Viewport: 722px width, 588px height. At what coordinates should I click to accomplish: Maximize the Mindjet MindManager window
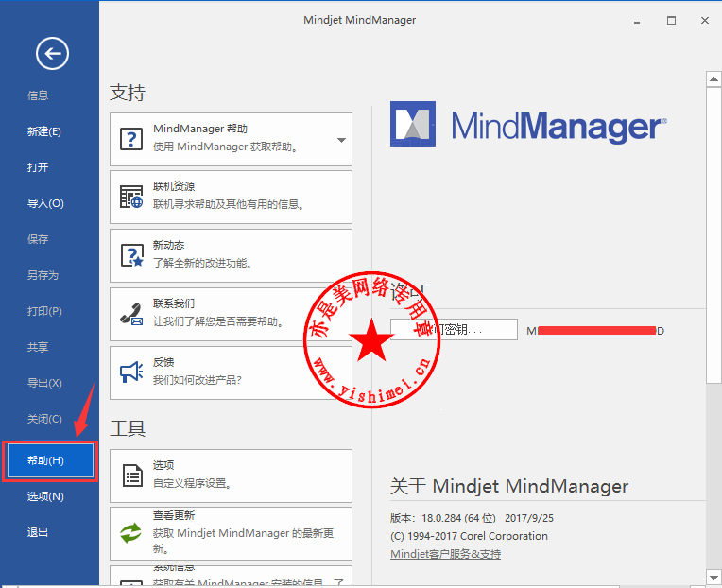(671, 21)
